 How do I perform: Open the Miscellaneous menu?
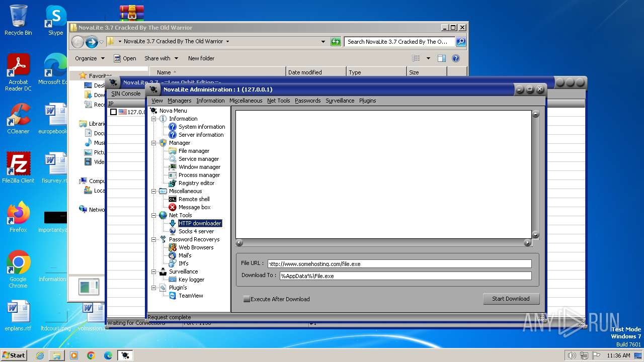point(246,101)
